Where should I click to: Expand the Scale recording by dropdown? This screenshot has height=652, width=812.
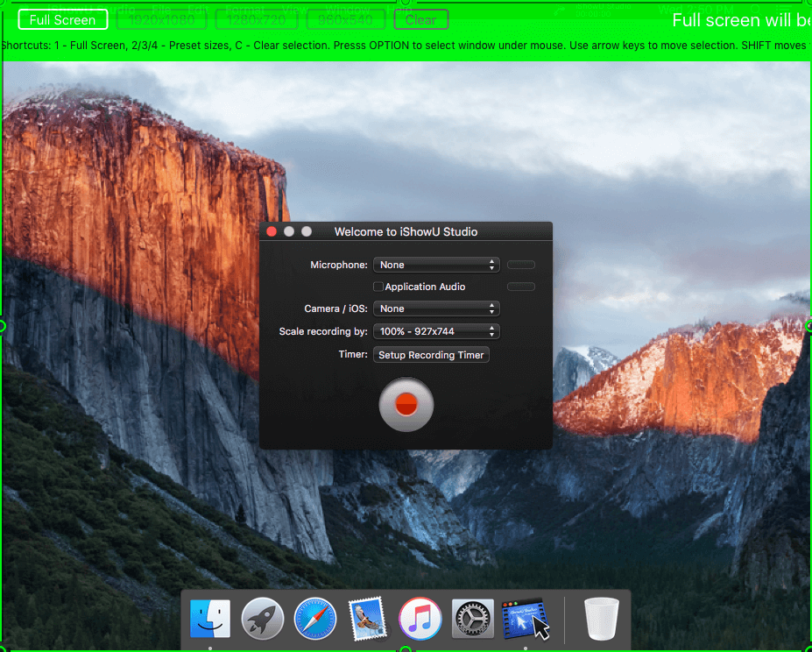coord(436,331)
